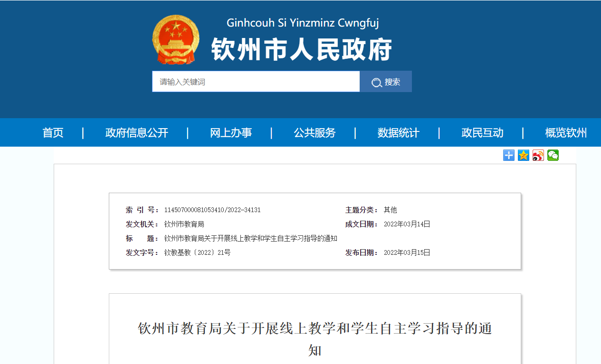The width and height of the screenshot is (601, 364).
Task: Click issuing agency value 钦州市教育局
Action: coord(184,224)
